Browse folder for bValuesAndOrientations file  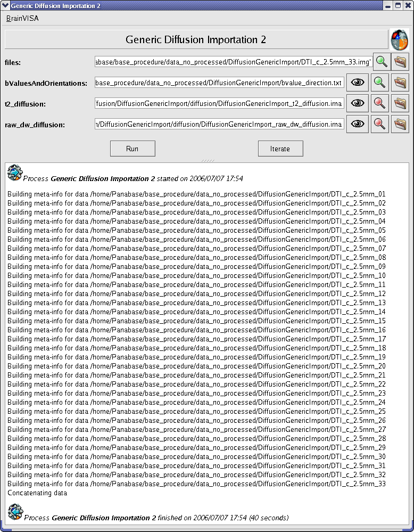click(x=400, y=83)
